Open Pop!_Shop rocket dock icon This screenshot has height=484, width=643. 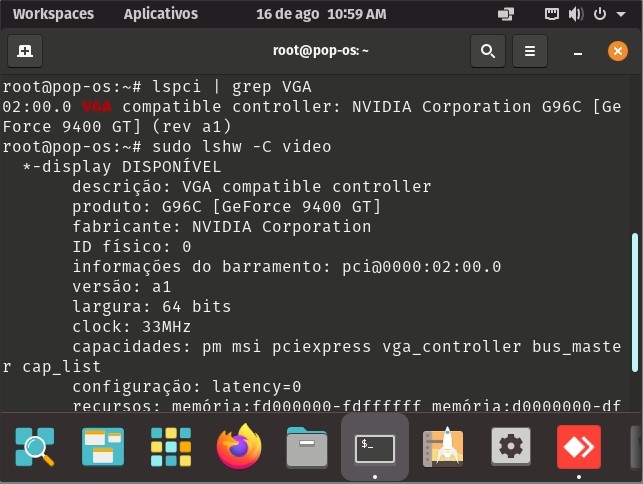[443, 447]
